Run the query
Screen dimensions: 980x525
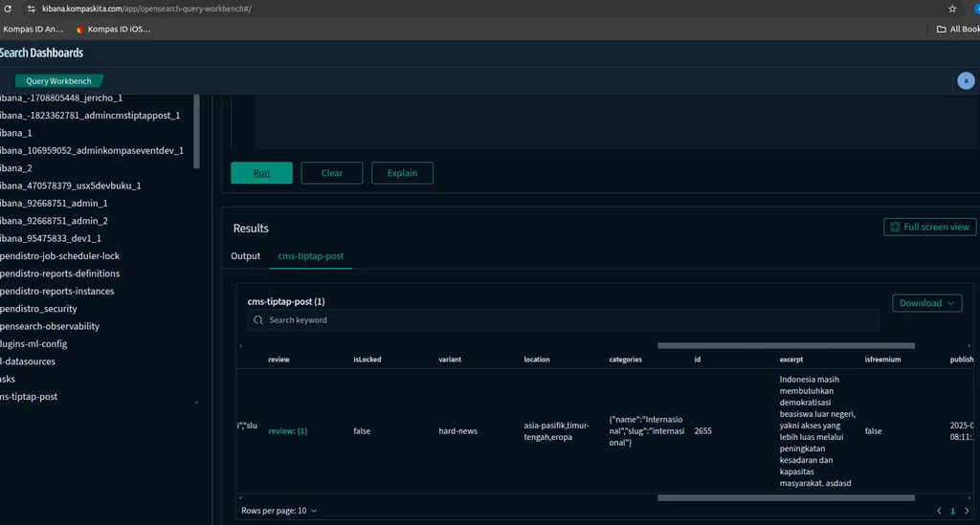coord(261,173)
